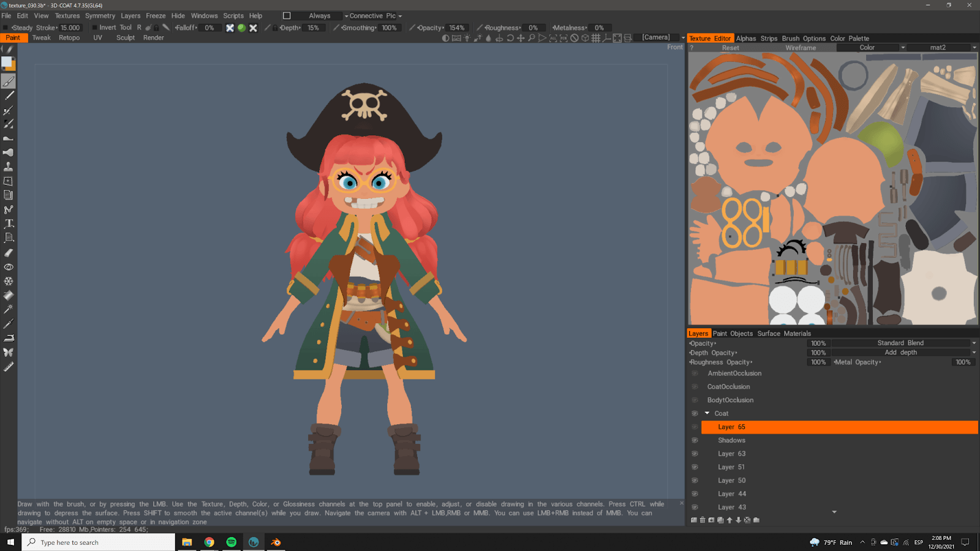Select the Text tool (T icon)
This screenshot has width=980, height=551.
(x=9, y=223)
